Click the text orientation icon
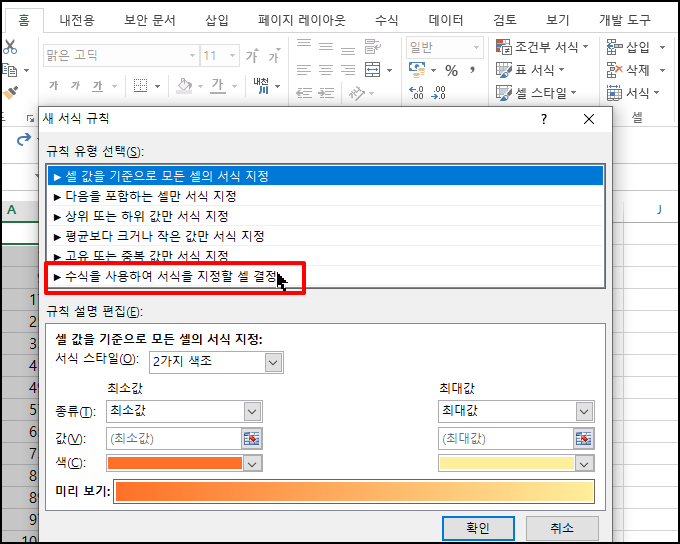 (357, 92)
